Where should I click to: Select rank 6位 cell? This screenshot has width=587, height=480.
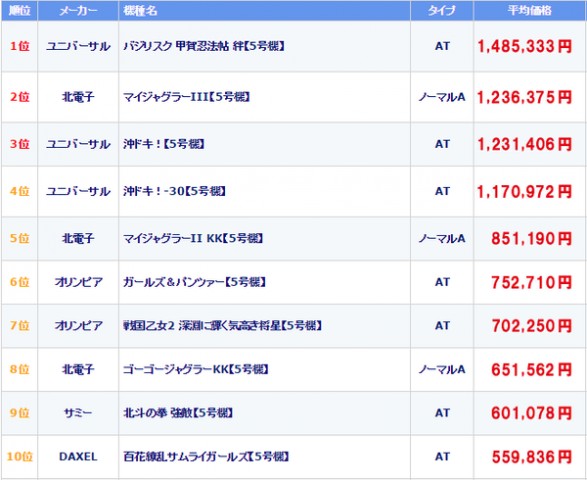click(x=19, y=282)
